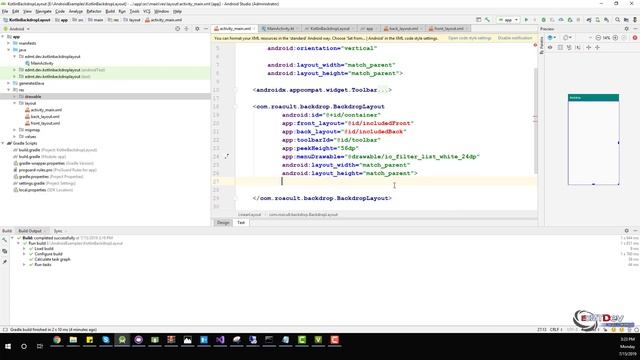Open Skype from the taskbar
640x360 pixels.
(106, 340)
